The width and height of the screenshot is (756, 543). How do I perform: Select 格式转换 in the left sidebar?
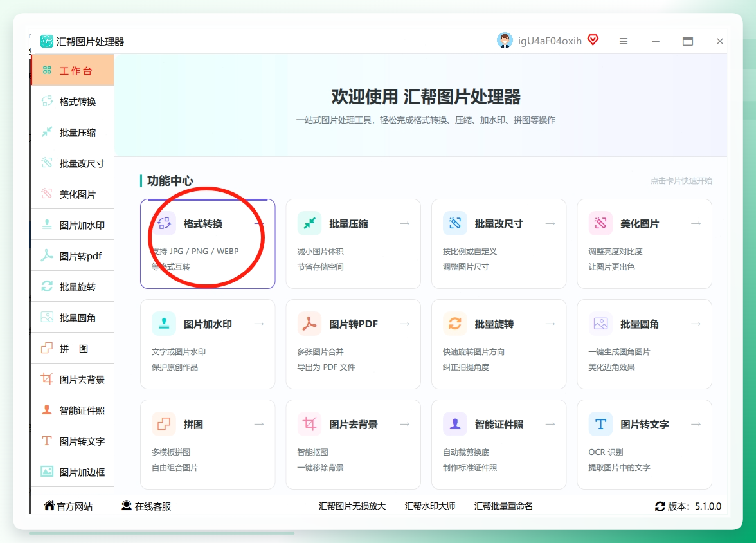[73, 102]
